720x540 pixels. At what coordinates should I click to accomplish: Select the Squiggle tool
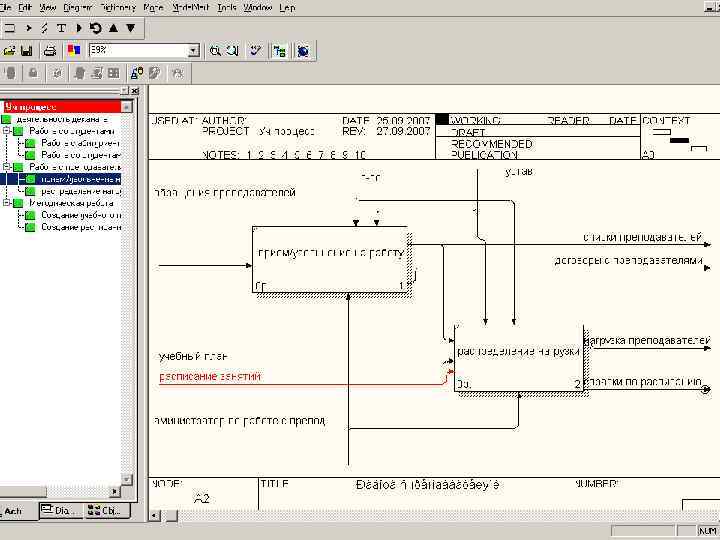(x=45, y=28)
